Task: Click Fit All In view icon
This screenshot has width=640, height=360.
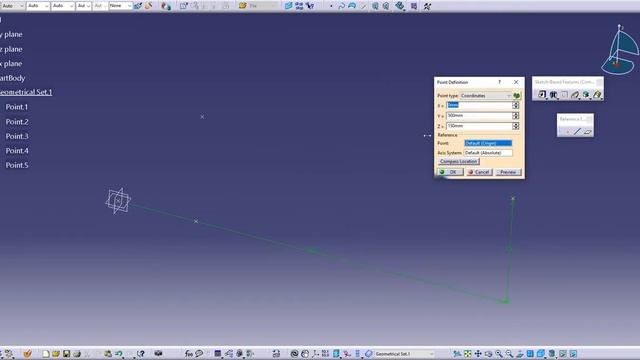Action: pos(468,353)
